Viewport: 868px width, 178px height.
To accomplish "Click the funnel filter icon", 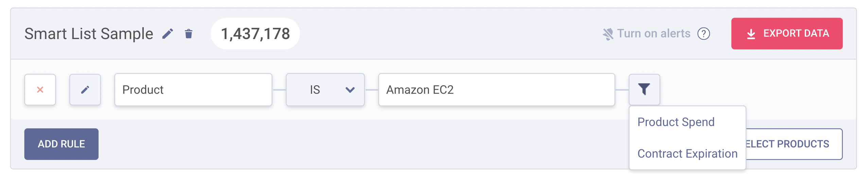I will 644,90.
